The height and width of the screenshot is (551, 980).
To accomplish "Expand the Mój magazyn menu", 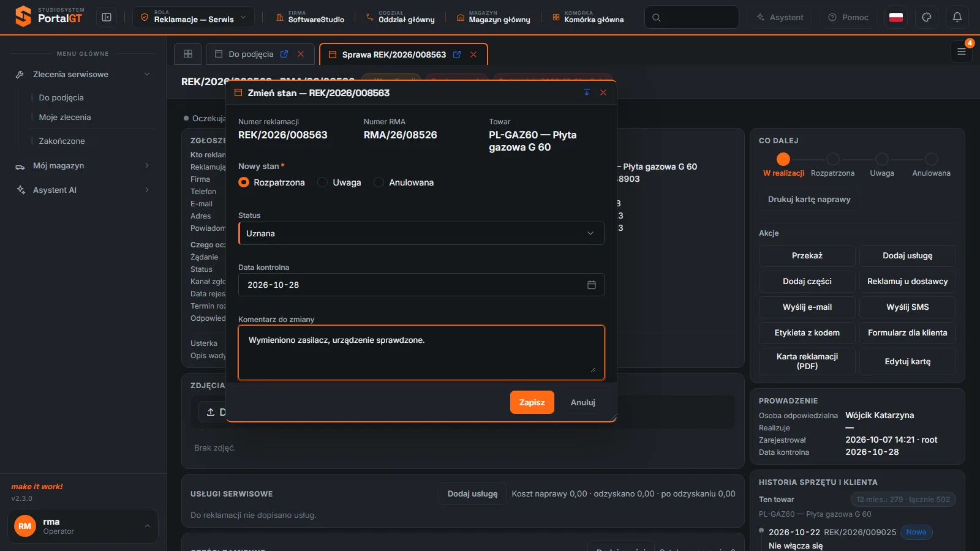I will tap(83, 165).
